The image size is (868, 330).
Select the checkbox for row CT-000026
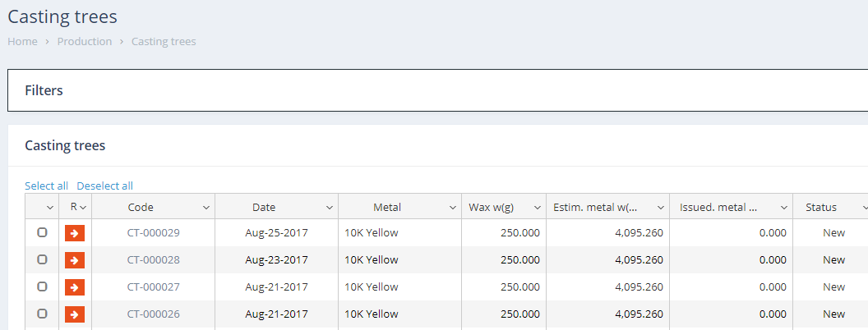(x=42, y=314)
